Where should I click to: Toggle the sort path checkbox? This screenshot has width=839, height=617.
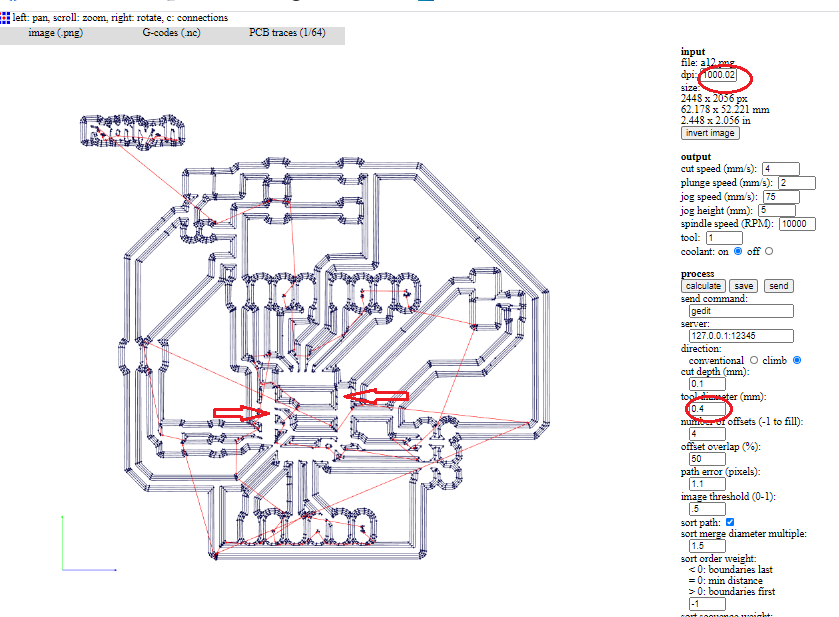(x=730, y=522)
